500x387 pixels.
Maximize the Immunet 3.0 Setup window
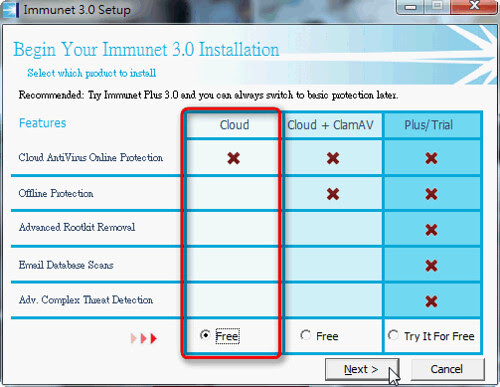click(438, 7)
